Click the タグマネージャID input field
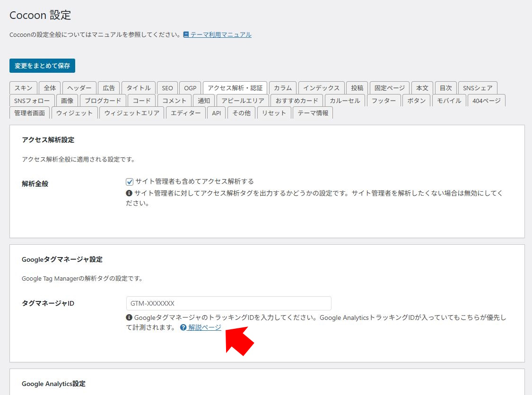The image size is (532, 395). tap(228, 303)
